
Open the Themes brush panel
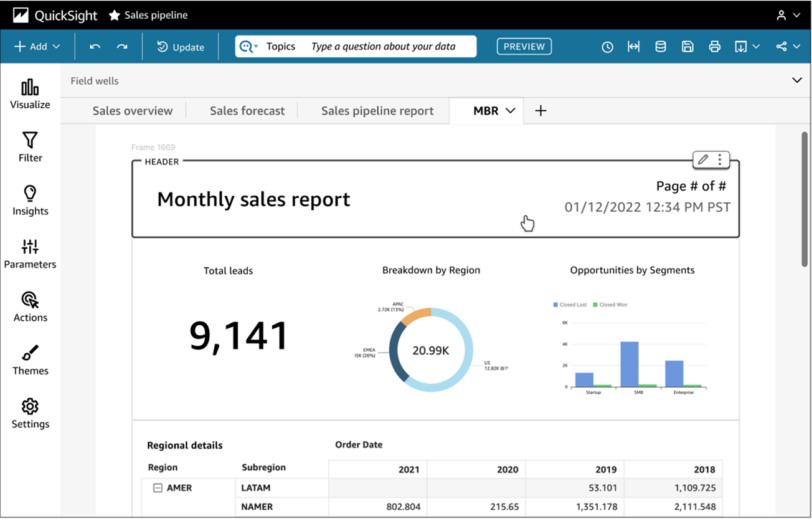point(30,360)
